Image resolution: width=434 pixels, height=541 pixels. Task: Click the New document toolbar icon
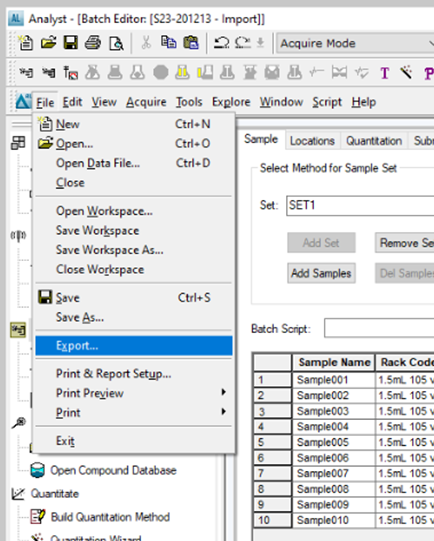tap(26, 43)
